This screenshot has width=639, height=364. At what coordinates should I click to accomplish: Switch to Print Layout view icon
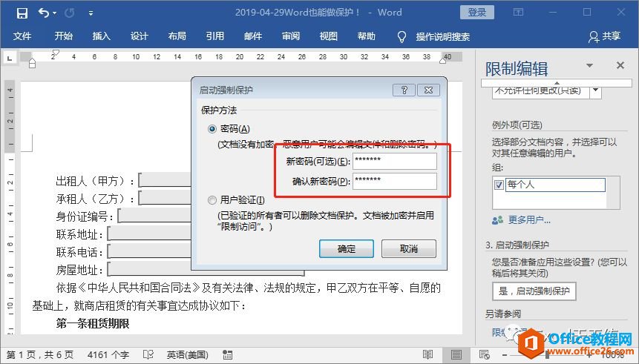tap(456, 355)
